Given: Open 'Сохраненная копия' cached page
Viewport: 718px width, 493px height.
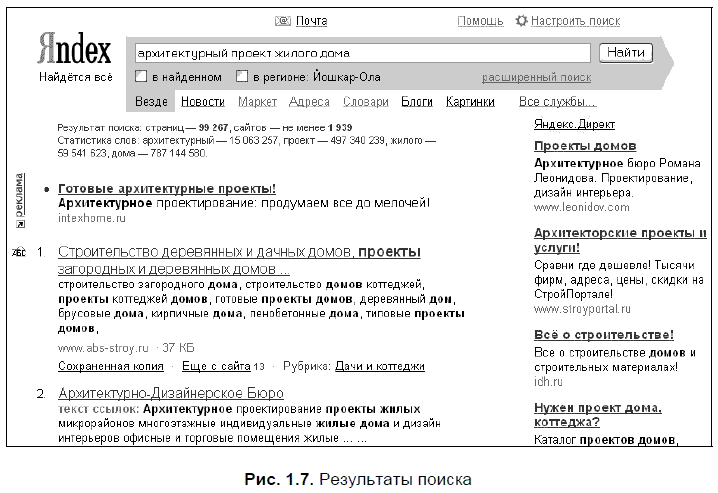Looking at the screenshot, I should click(x=110, y=367).
